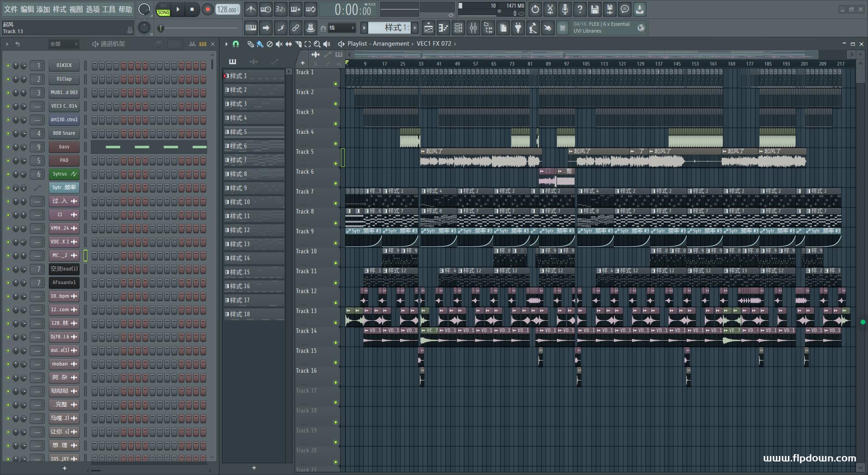Screen dimensions: 868x475
Task: Open the 选项 menu
Action: 93,9
